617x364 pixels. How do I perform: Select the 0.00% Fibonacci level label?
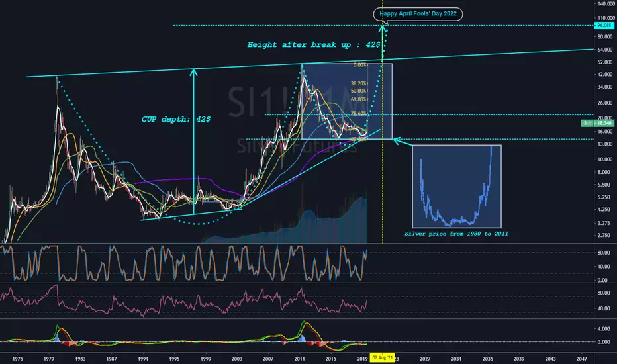pyautogui.click(x=359, y=65)
